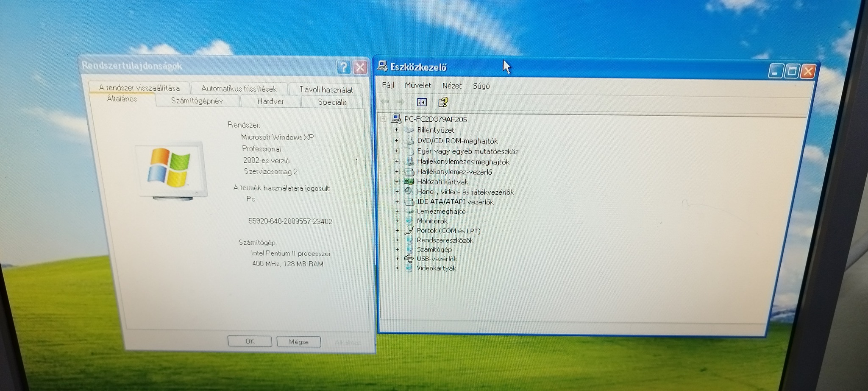This screenshot has width=868, height=391.
Task: Click the PC-FC2D379AF205 computer icon
Action: (396, 119)
